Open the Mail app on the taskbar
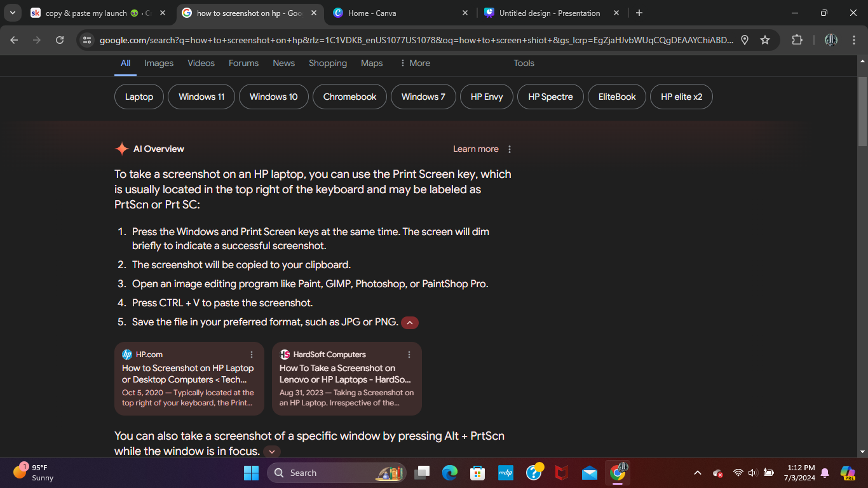The height and width of the screenshot is (488, 868). (x=590, y=473)
